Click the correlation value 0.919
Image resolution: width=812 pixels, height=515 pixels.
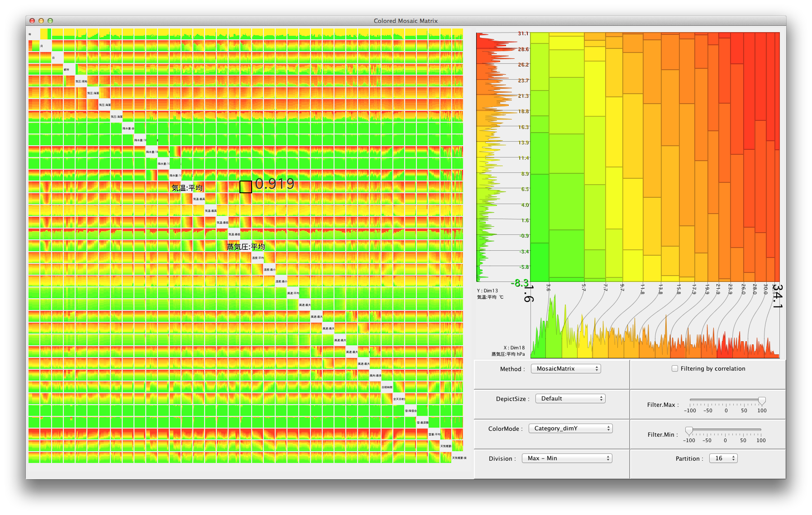pos(275,183)
